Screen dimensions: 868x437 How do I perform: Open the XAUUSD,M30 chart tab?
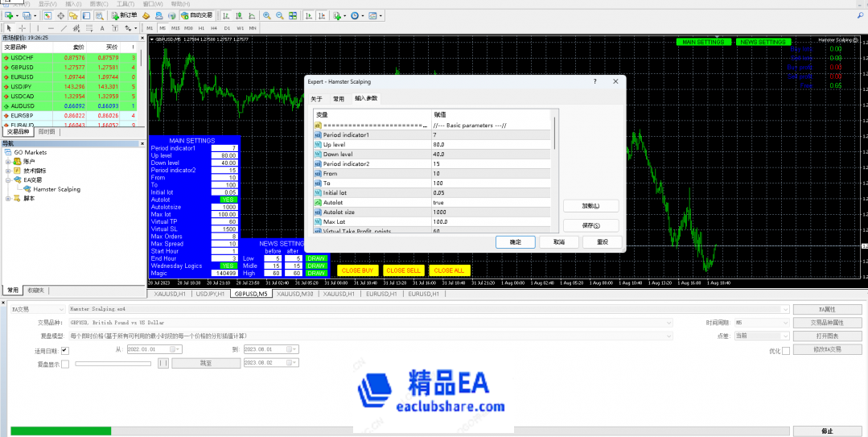(294, 294)
